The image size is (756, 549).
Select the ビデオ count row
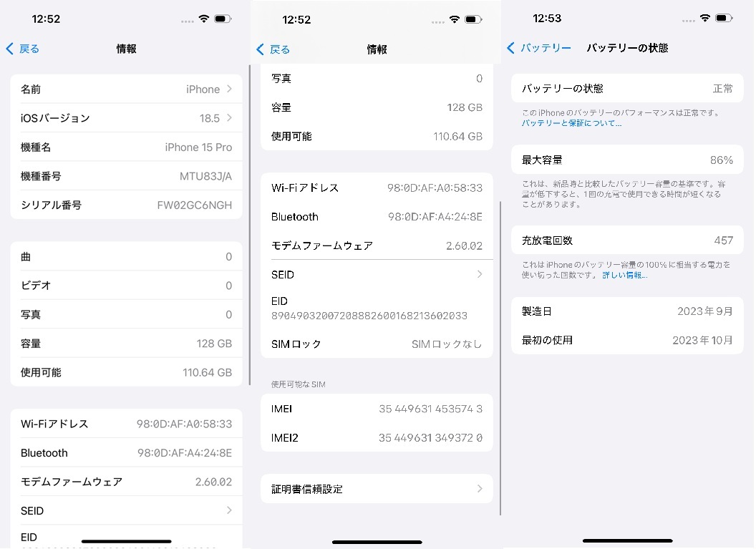click(126, 286)
